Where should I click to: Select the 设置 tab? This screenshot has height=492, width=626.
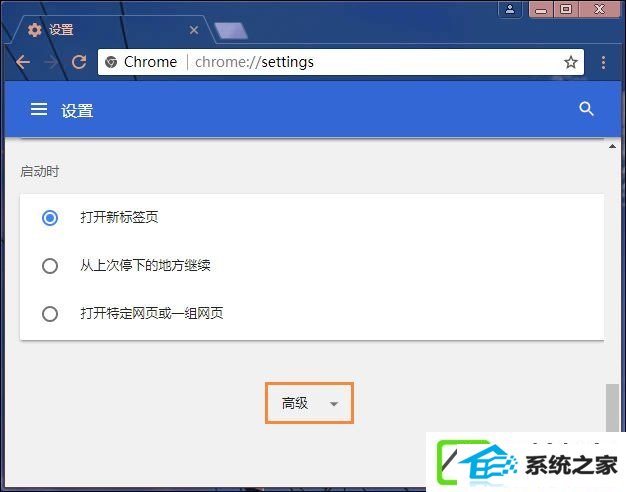click(x=110, y=30)
